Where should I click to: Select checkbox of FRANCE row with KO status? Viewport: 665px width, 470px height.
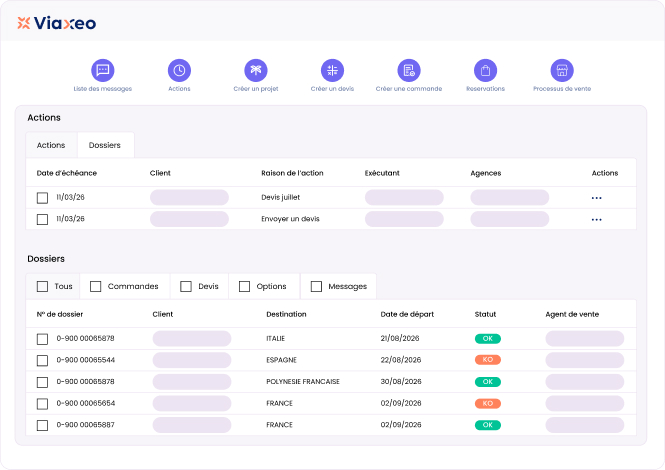pyautogui.click(x=42, y=404)
